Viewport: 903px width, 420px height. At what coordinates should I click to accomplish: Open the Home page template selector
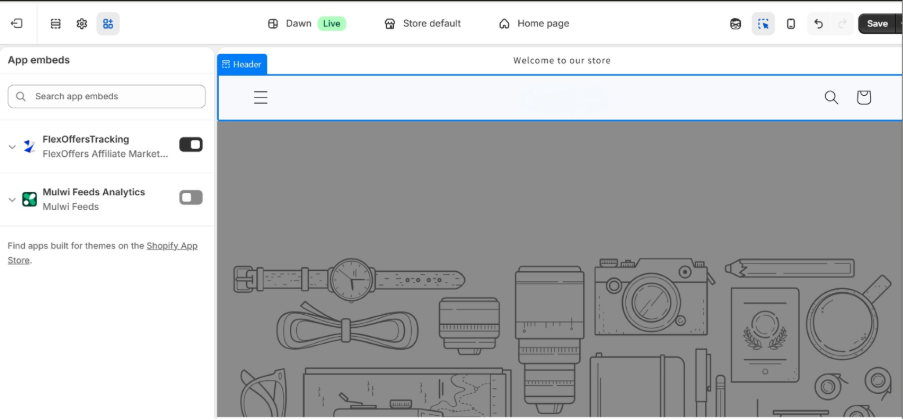pyautogui.click(x=533, y=23)
